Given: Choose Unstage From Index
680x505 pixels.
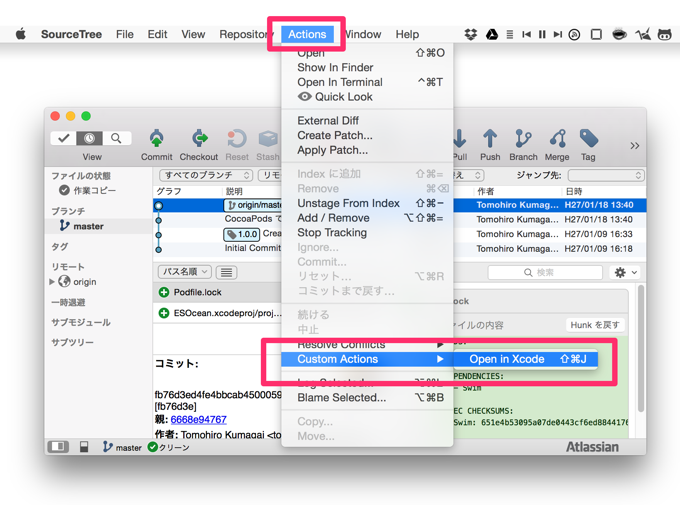Looking at the screenshot, I should tap(367, 203).
